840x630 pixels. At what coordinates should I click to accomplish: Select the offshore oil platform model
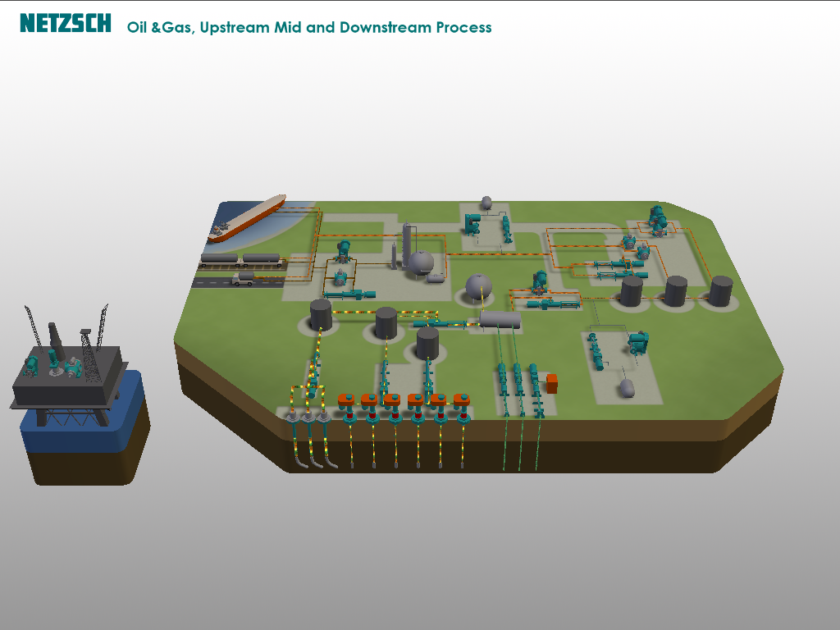tap(69, 367)
